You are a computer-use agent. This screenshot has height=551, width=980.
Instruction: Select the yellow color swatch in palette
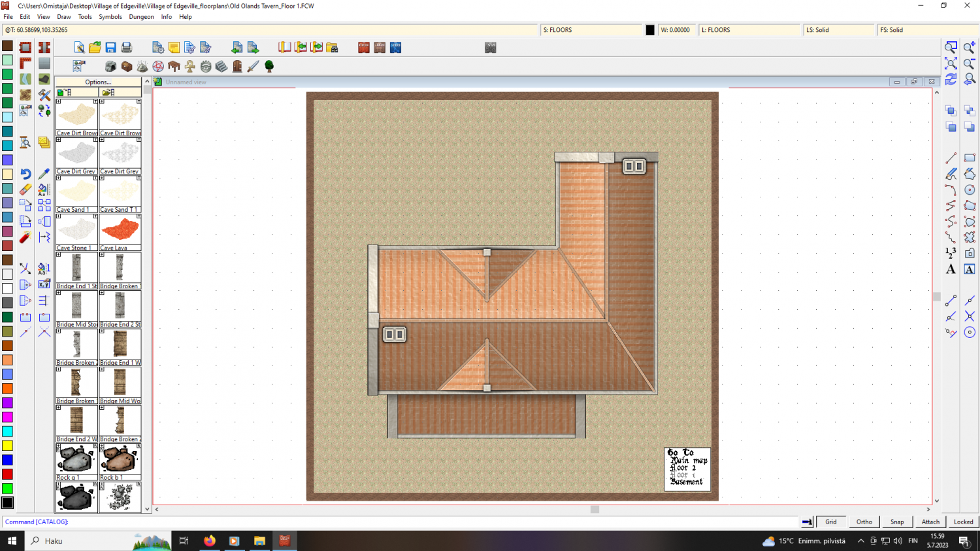[7, 446]
